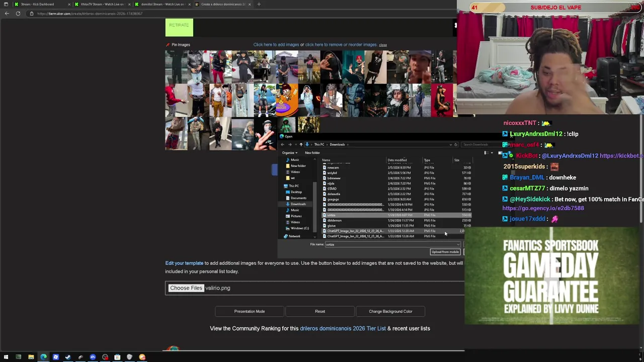Select the dbtdemon file
Viewport: 644px width, 362px height.
pos(396,220)
